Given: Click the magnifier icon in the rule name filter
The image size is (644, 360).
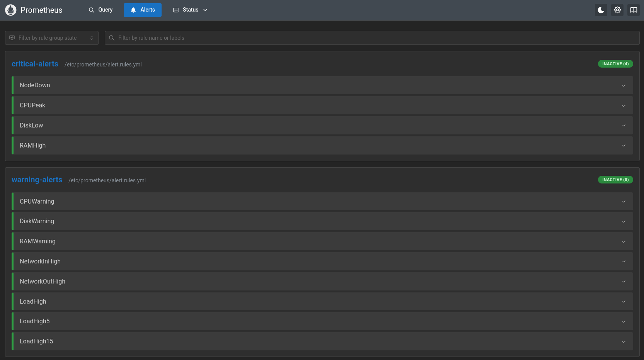Looking at the screenshot, I should click(112, 38).
